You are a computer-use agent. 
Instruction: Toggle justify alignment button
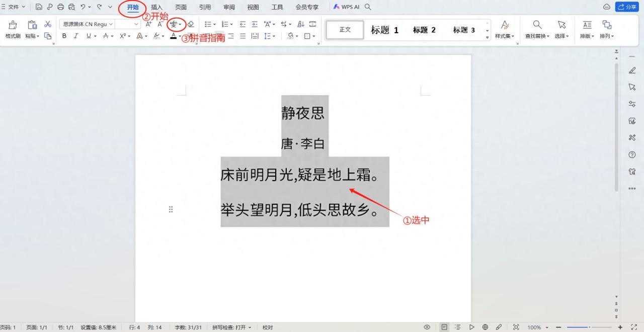243,36
